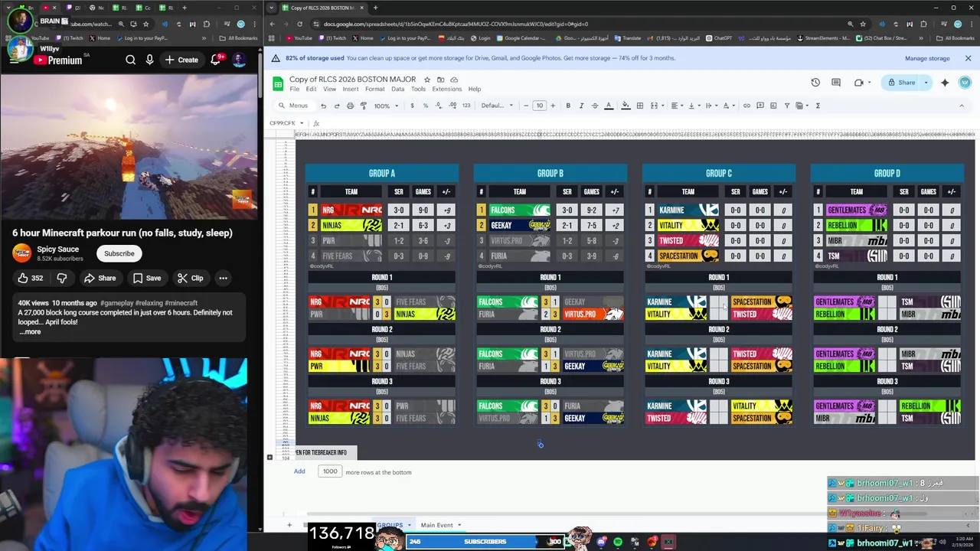Open the Main Event sheet tab menu arrow
Screen dimensions: 980x551
pyautogui.click(x=459, y=525)
